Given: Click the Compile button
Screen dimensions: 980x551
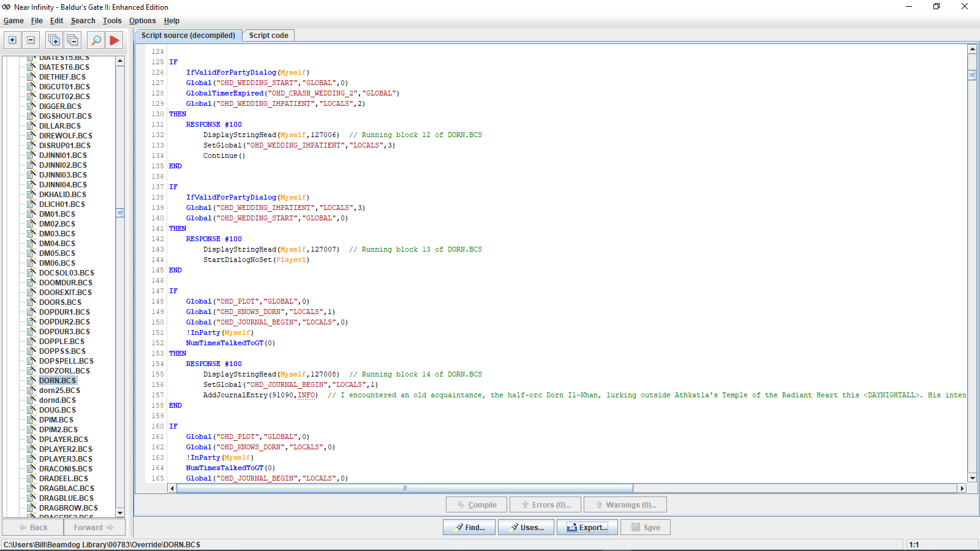Looking at the screenshot, I should click(477, 505).
